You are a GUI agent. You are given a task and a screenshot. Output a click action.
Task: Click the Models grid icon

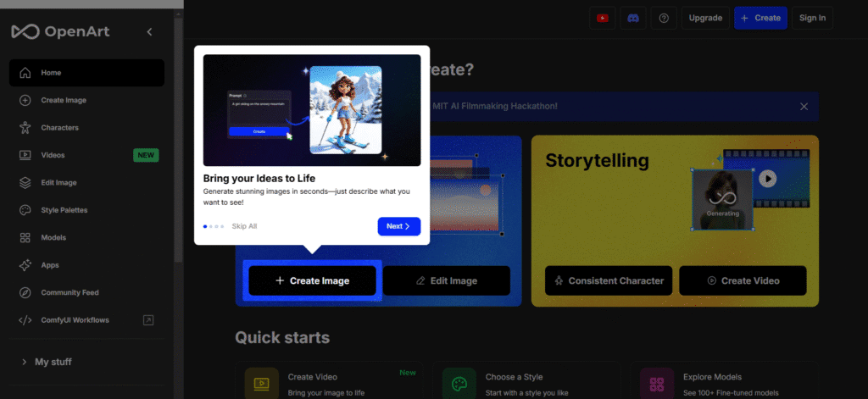[25, 237]
